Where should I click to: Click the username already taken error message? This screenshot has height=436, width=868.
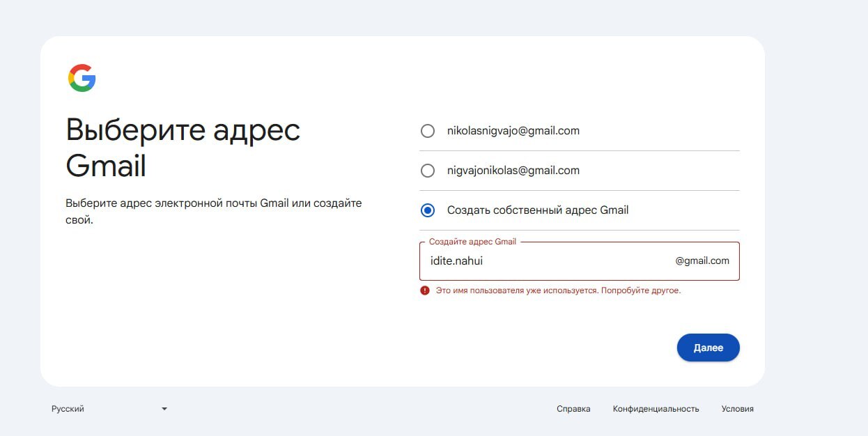point(558,290)
